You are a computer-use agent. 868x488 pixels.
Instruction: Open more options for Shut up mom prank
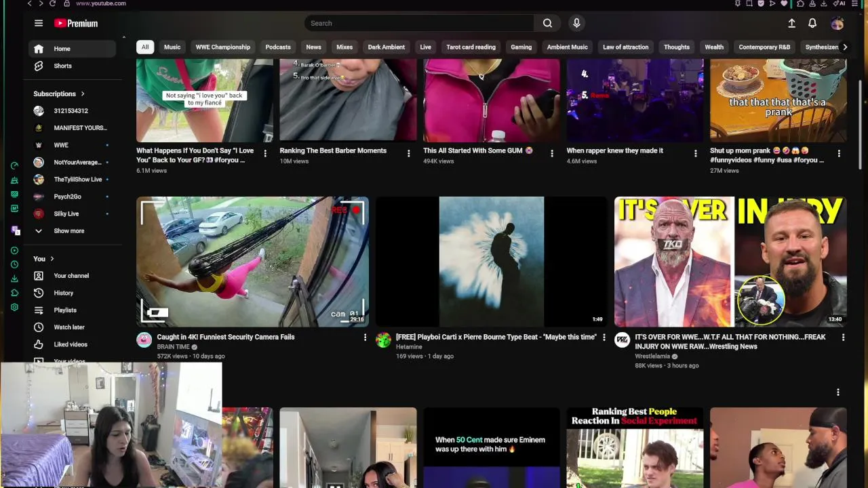[x=839, y=153]
